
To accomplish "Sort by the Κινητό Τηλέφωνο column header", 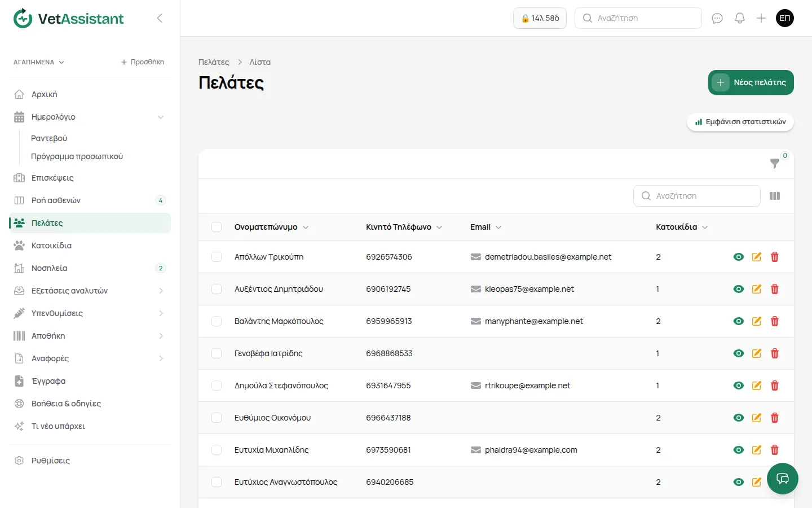I will coord(404,227).
